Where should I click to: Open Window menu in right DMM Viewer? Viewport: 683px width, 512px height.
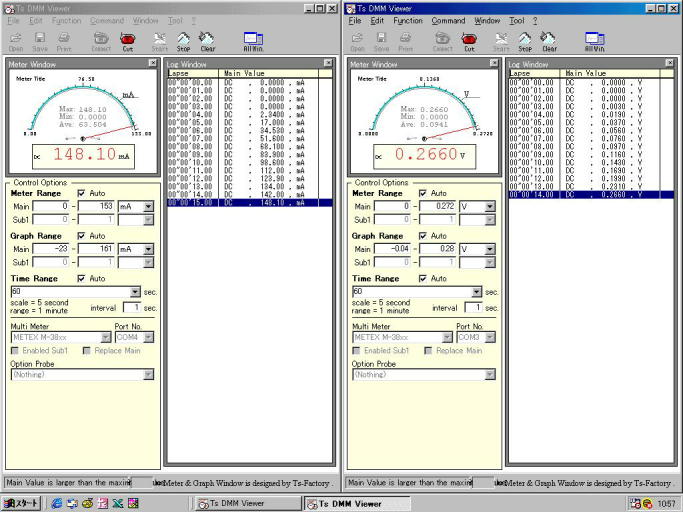coord(487,20)
